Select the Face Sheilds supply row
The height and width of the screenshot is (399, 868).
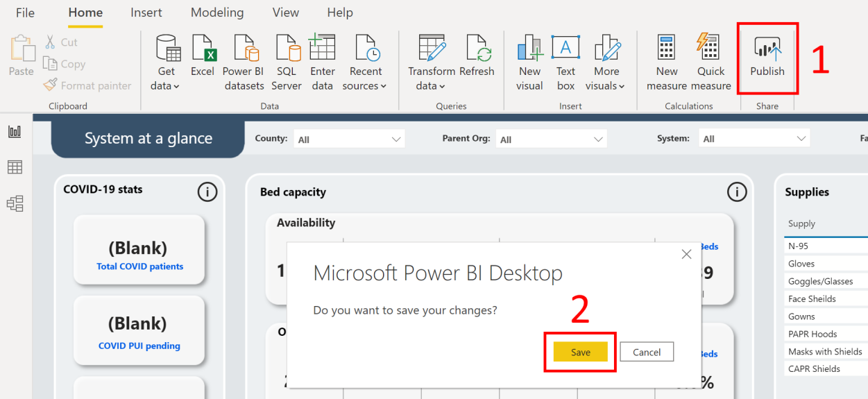coord(826,298)
